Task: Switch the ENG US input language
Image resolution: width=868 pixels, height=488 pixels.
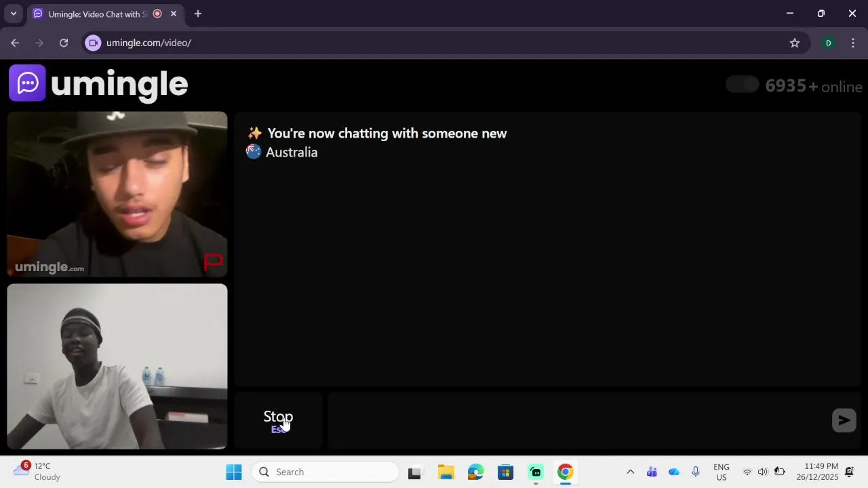Action: pos(722,472)
